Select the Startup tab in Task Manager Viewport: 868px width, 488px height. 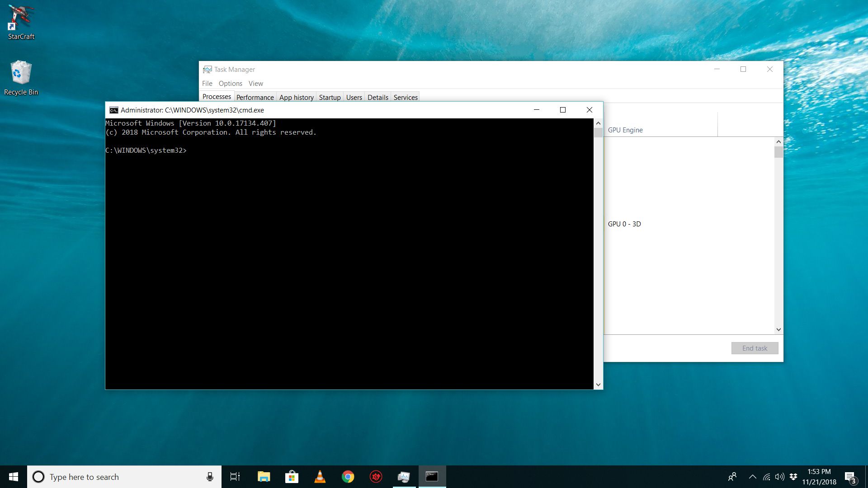pos(330,97)
